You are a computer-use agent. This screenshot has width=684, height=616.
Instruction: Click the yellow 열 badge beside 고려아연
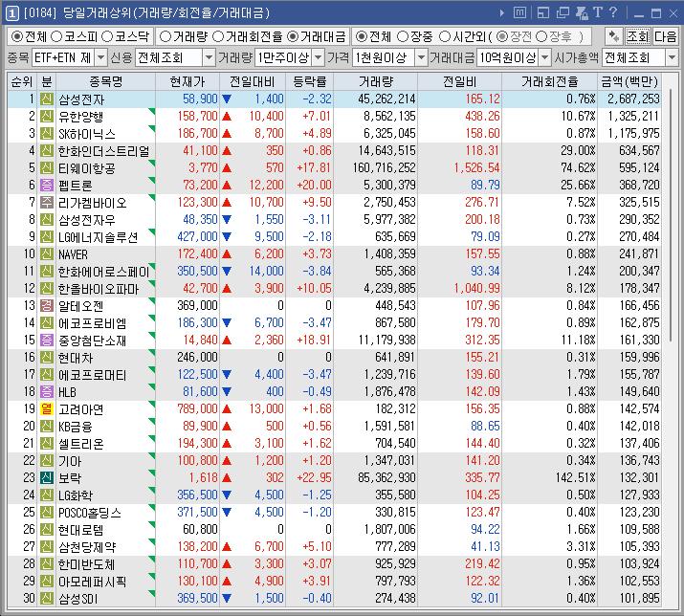tap(46, 408)
